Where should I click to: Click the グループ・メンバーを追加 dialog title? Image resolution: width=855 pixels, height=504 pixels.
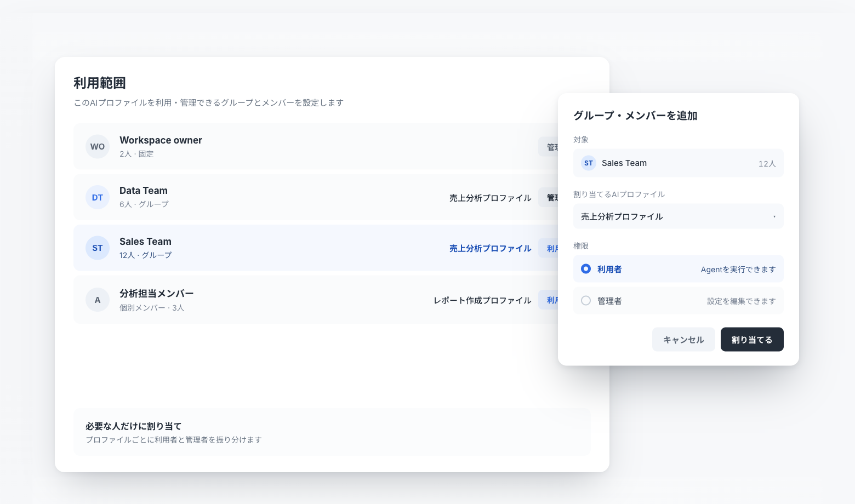[x=635, y=116]
